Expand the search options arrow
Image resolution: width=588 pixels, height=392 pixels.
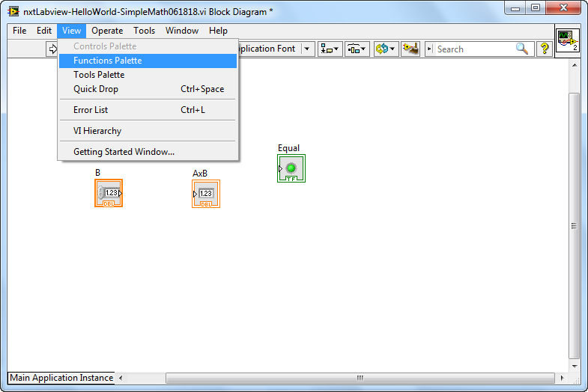(x=429, y=49)
